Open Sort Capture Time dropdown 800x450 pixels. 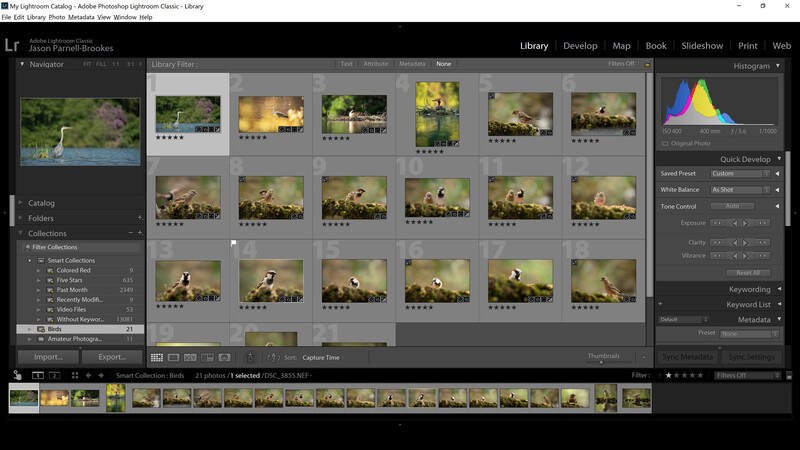(323, 358)
